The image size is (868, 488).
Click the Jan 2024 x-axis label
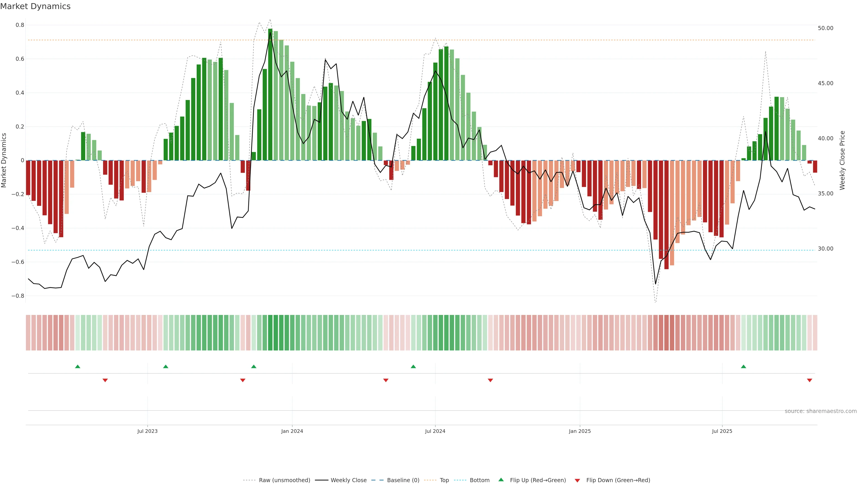(x=292, y=431)
